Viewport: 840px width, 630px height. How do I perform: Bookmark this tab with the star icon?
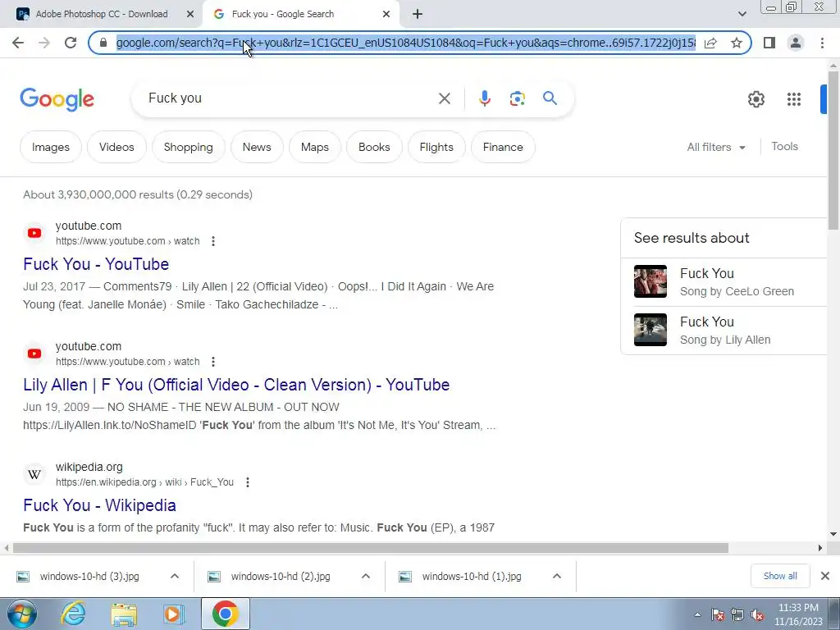(x=737, y=43)
